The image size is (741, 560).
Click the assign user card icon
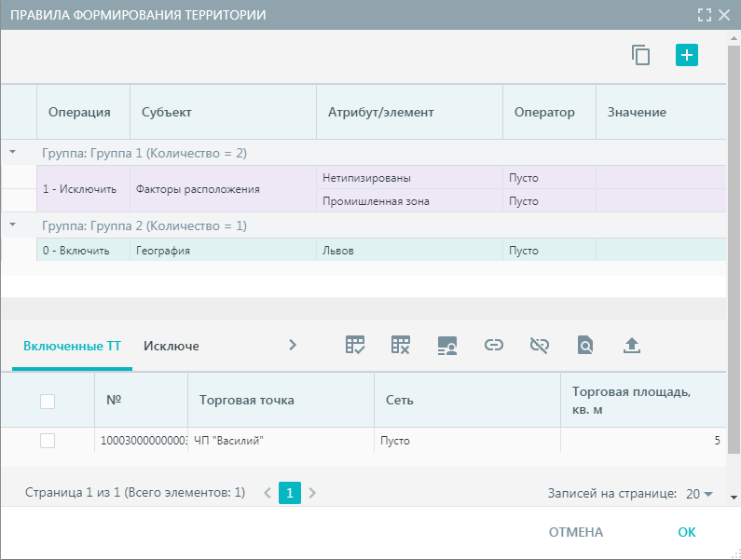coord(447,346)
